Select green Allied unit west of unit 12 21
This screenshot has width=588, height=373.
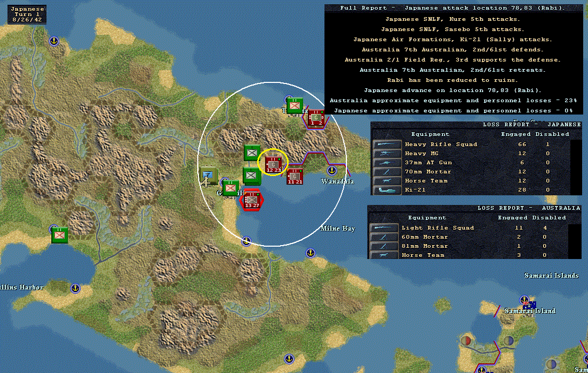tap(252, 153)
